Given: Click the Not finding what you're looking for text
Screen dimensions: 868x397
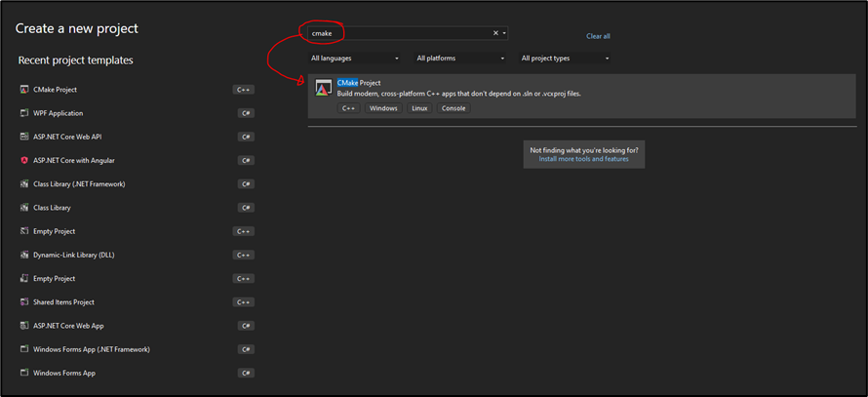Looking at the screenshot, I should (583, 150).
